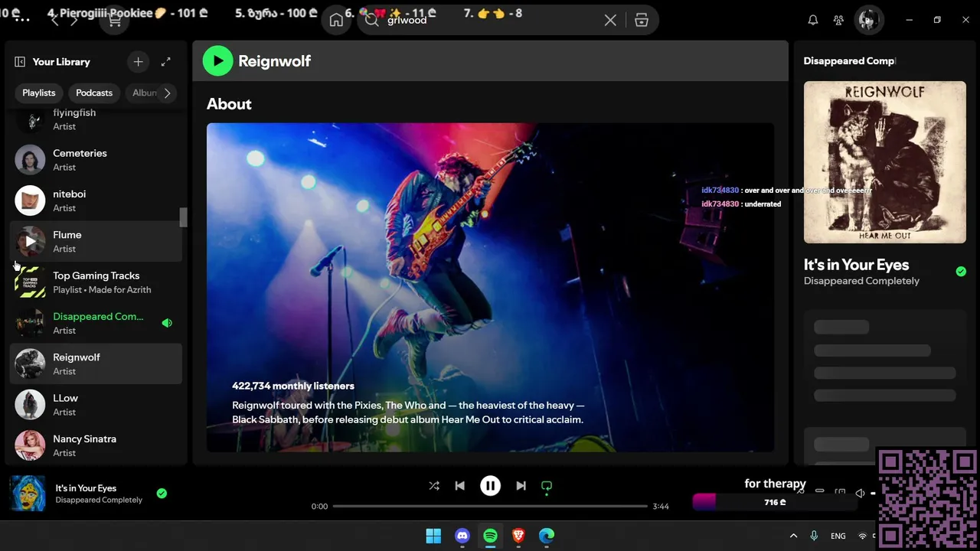Play Reignwolf with the green play button
This screenshot has width=980, height=551.
pyautogui.click(x=217, y=61)
